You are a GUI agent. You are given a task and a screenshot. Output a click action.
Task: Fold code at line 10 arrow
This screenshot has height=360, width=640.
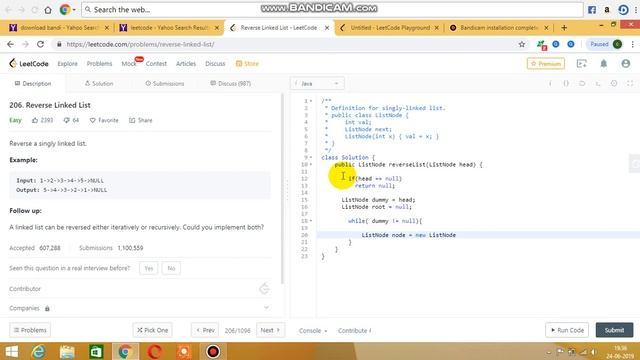(x=311, y=164)
